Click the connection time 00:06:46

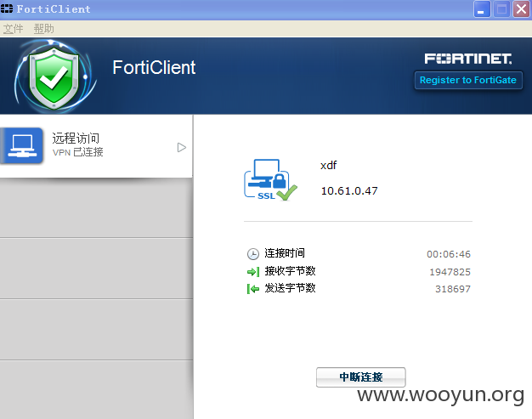tap(449, 254)
